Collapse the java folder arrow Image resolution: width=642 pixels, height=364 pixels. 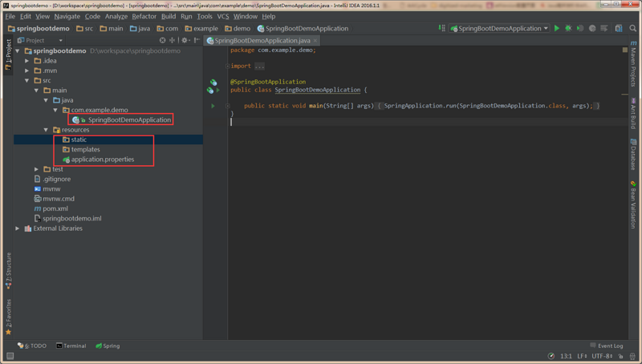46,100
